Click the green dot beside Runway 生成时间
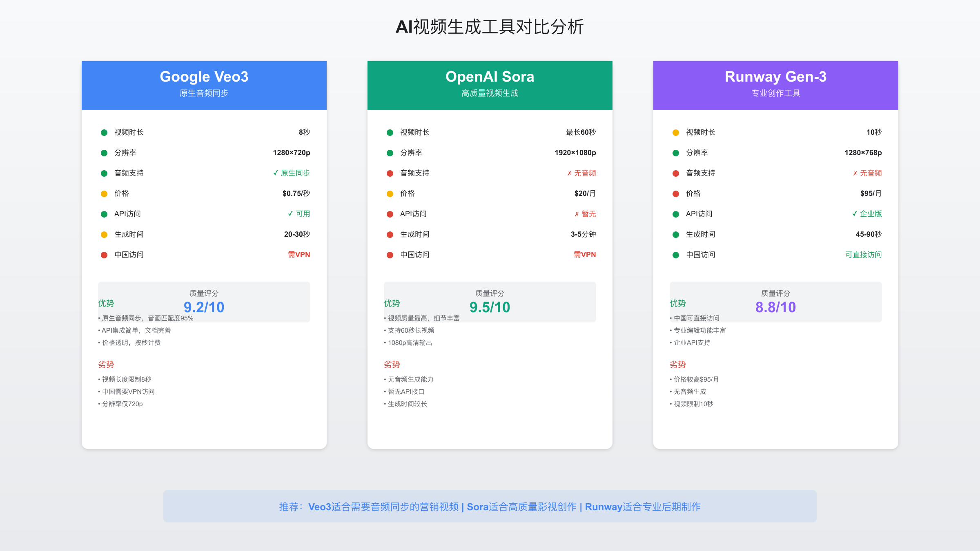 [676, 235]
